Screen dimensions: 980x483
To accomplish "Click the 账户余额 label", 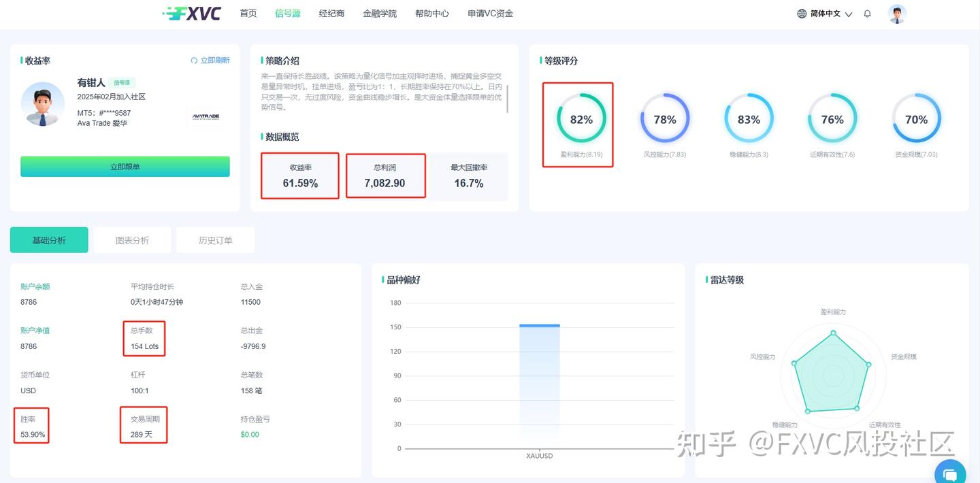I will 35,286.
